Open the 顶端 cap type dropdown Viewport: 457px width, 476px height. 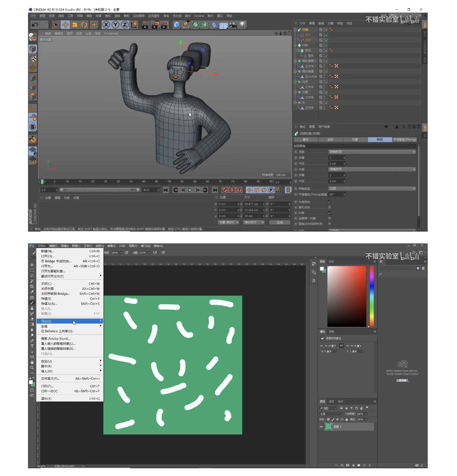pos(372,152)
